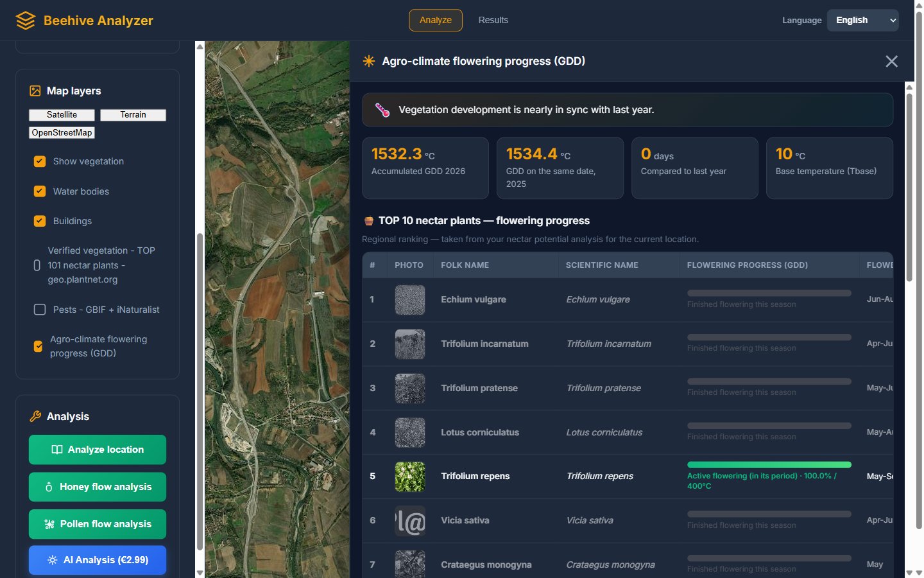Toggle the Water bodies checkbox
Screen dimensions: 924x578
pos(40,191)
